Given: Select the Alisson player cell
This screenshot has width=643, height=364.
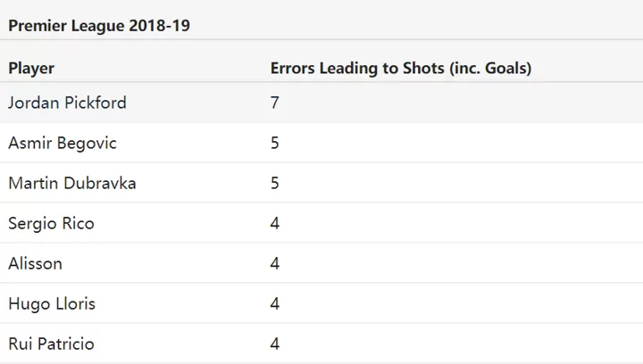Looking at the screenshot, I should (35, 263).
